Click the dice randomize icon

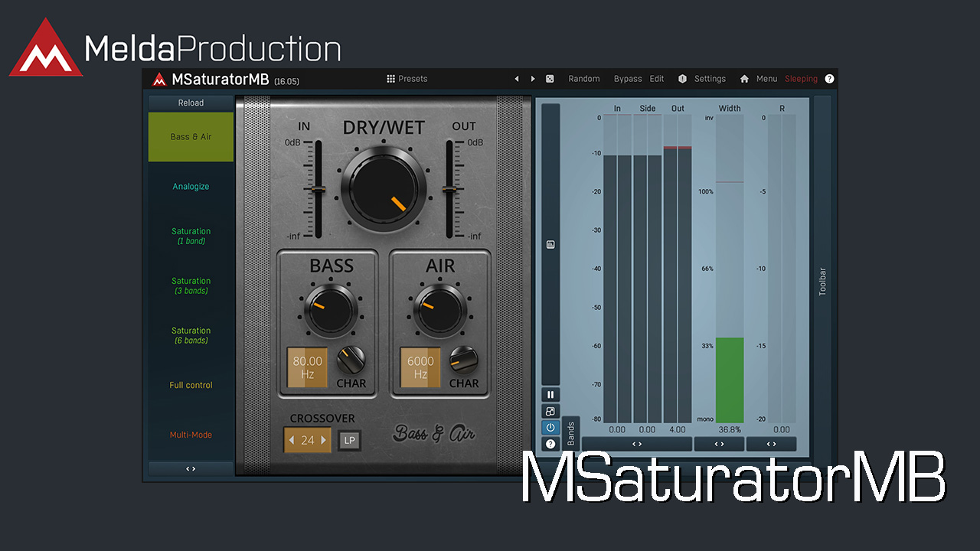point(550,79)
